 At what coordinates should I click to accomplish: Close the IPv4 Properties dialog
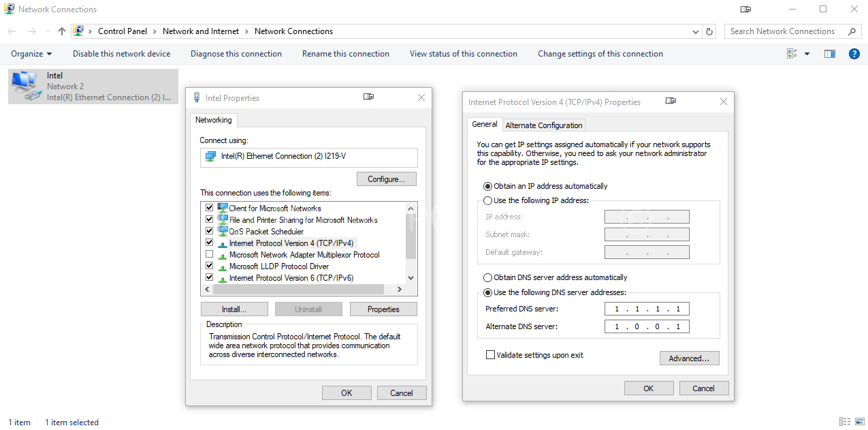[x=724, y=102]
